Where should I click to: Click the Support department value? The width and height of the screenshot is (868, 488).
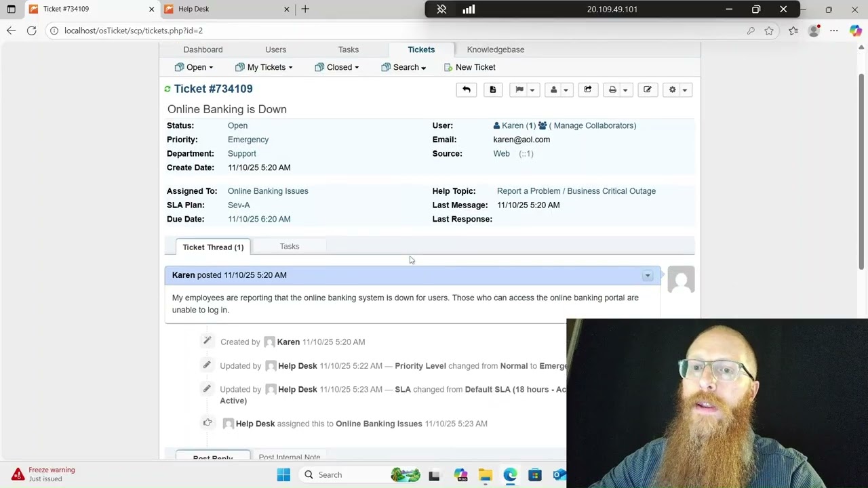click(242, 154)
